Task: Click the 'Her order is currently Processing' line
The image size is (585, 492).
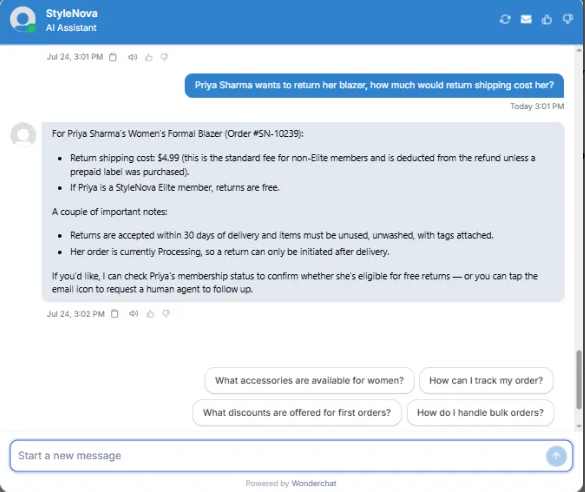Action: (x=229, y=252)
